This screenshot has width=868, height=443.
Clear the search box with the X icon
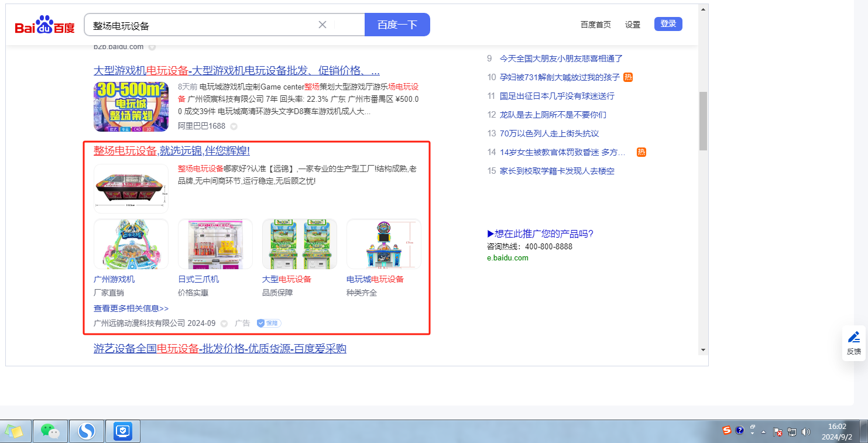tap(323, 25)
